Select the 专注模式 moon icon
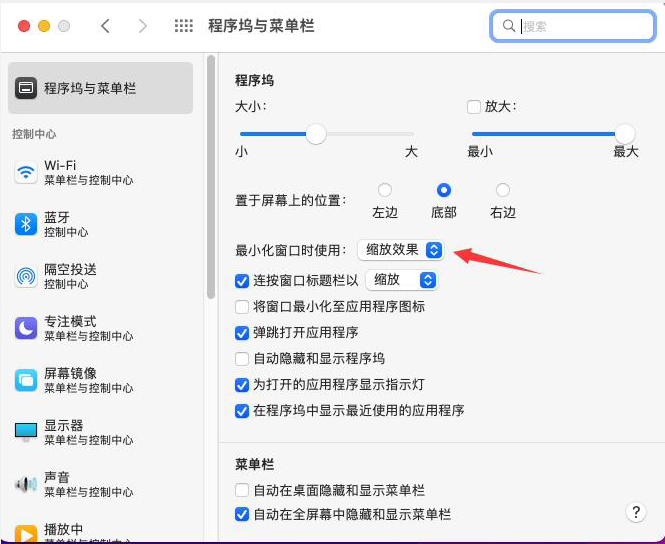The image size is (665, 544). (x=26, y=328)
